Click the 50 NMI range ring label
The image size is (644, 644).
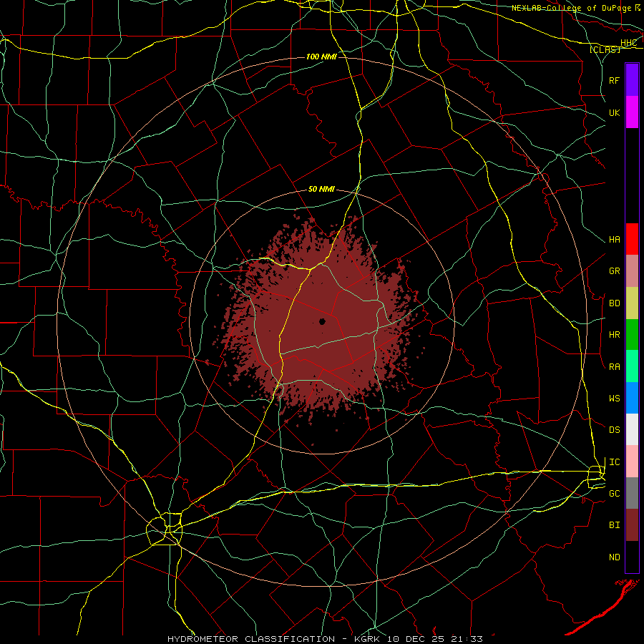pos(321,189)
